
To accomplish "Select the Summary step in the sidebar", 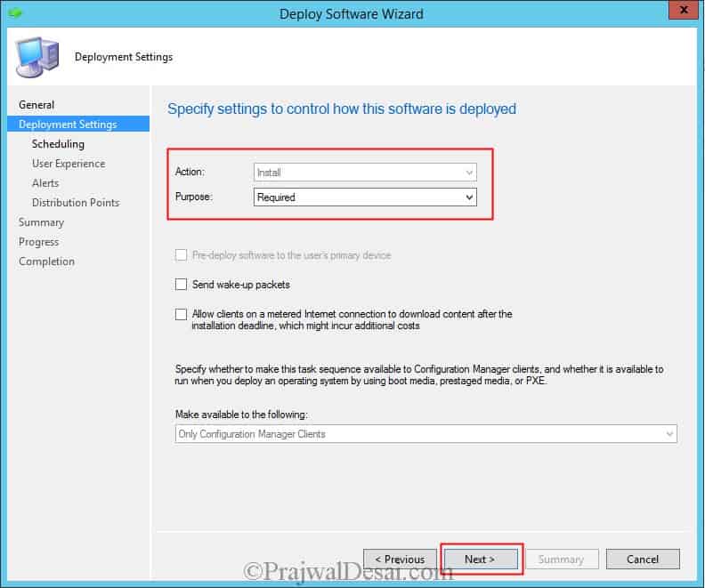I will [x=41, y=222].
